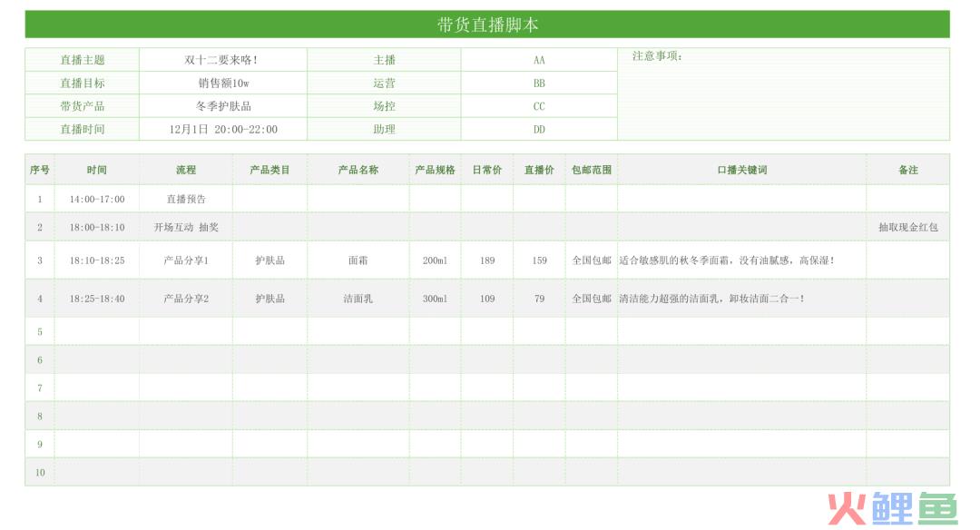Click the 直播目标 label cell
Screen dimensions: 980x530
pyautogui.click(x=82, y=83)
